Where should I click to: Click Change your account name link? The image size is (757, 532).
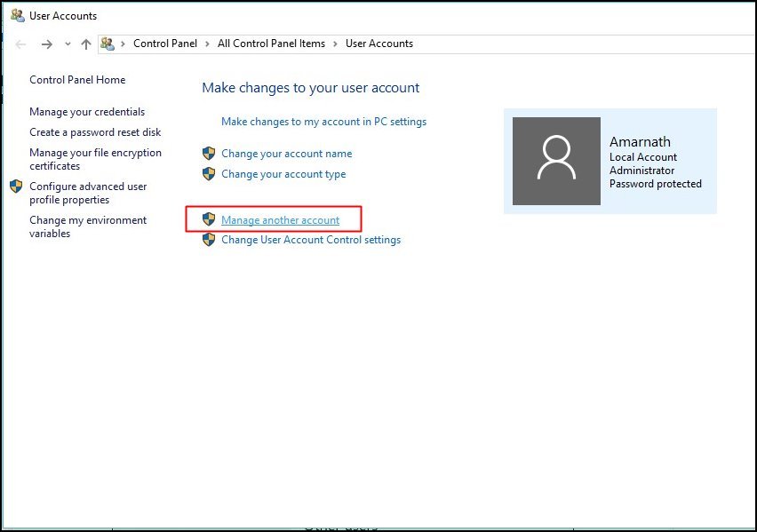coord(287,154)
